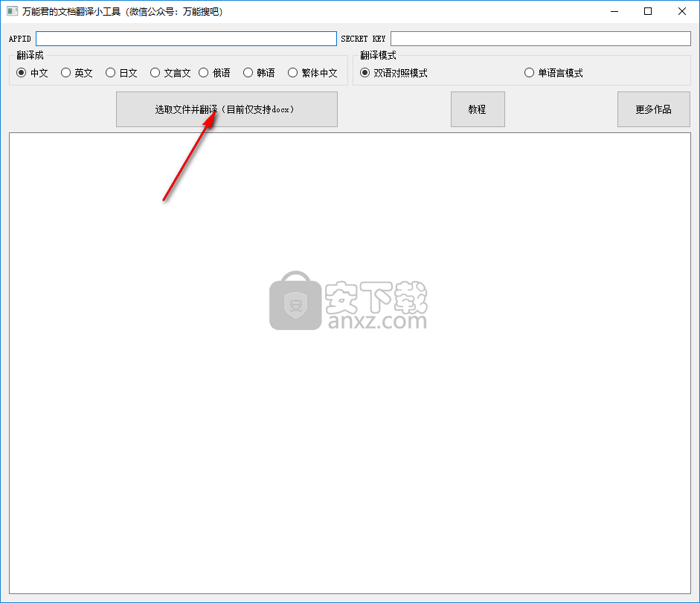The width and height of the screenshot is (700, 603).
Task: Select 繁体中文 radio button
Action: click(312, 73)
